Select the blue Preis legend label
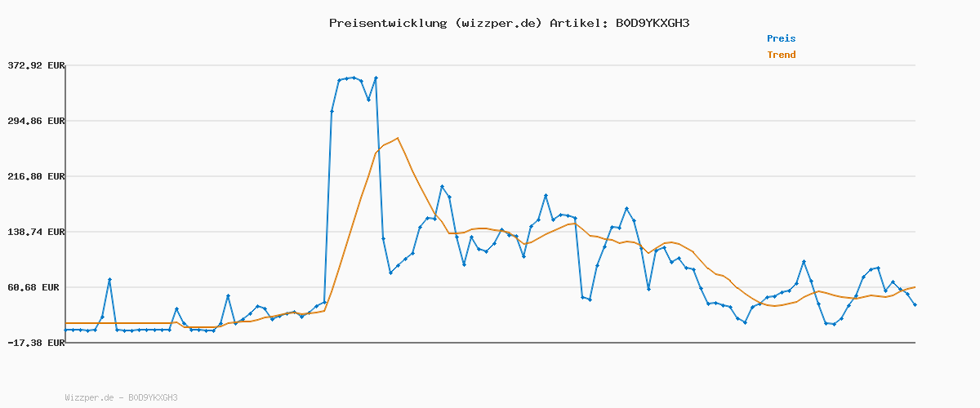 point(781,38)
